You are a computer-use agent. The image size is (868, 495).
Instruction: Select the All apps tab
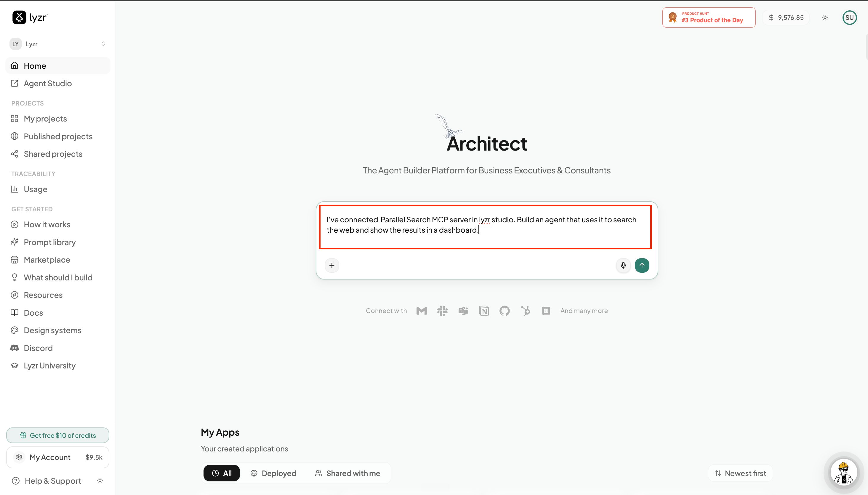(x=222, y=473)
